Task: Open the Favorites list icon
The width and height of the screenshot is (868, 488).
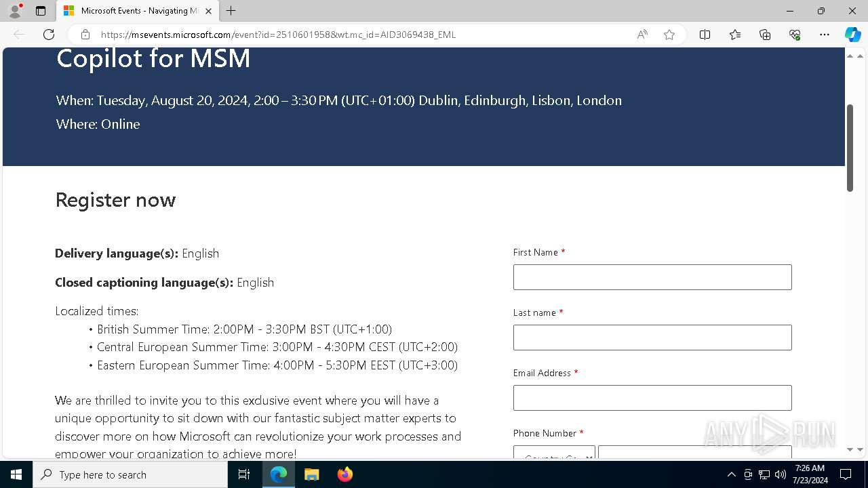Action: tap(735, 35)
